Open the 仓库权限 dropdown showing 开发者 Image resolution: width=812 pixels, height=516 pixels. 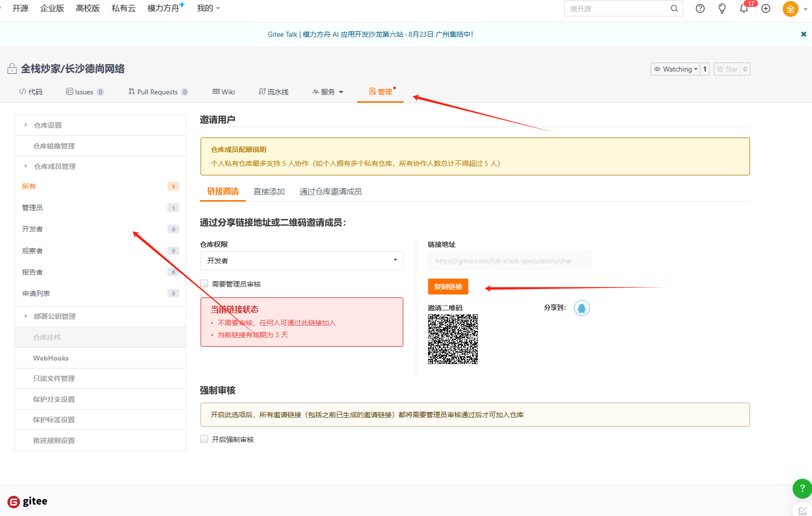[x=301, y=261]
